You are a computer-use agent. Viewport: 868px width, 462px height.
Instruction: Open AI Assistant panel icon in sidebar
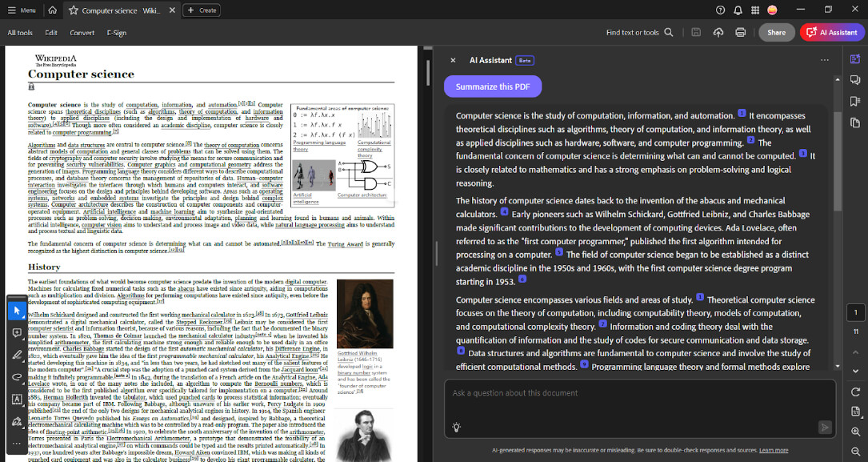[855, 59]
